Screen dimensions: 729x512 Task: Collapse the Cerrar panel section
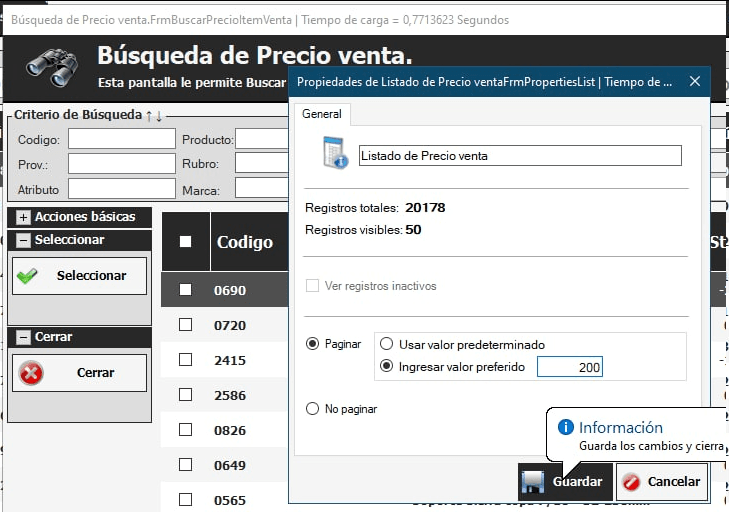click(x=23, y=337)
